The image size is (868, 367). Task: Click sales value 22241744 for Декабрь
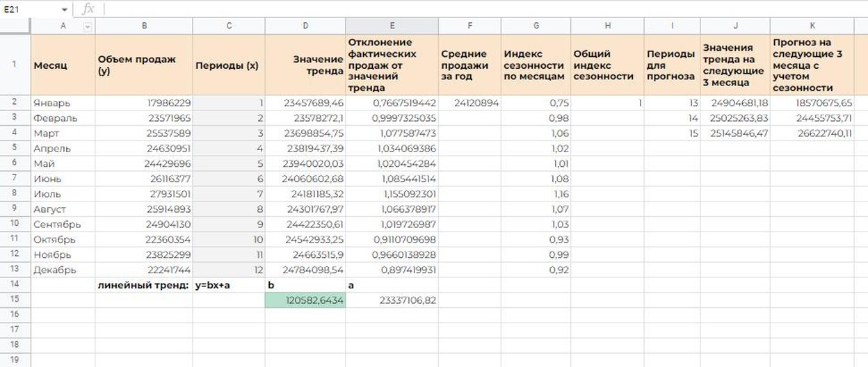[144, 270]
